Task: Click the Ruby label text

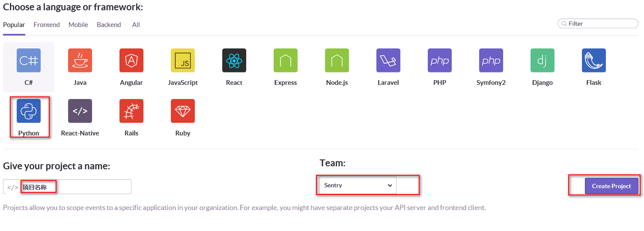Action: tap(183, 133)
